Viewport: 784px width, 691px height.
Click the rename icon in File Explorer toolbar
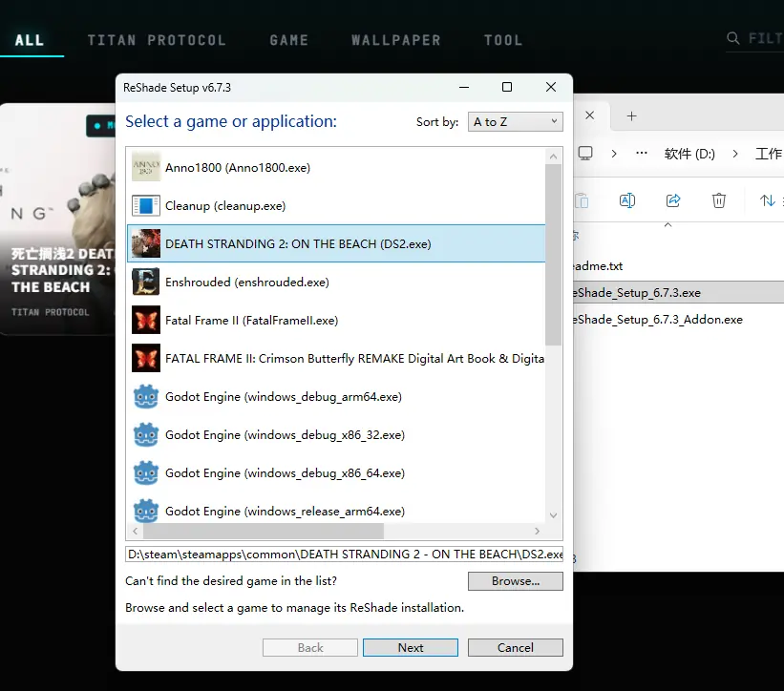coord(627,200)
